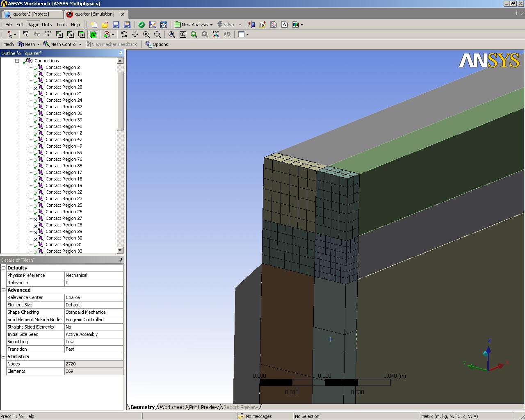Collapse the Statistics section
Screen dimensions: 525x420
3,356
